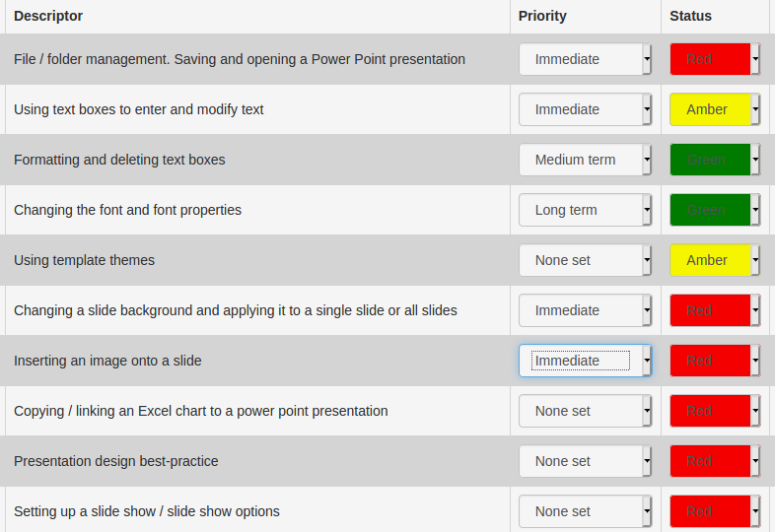
Task: Open the Red status dropdown for File management
Action: (715, 59)
